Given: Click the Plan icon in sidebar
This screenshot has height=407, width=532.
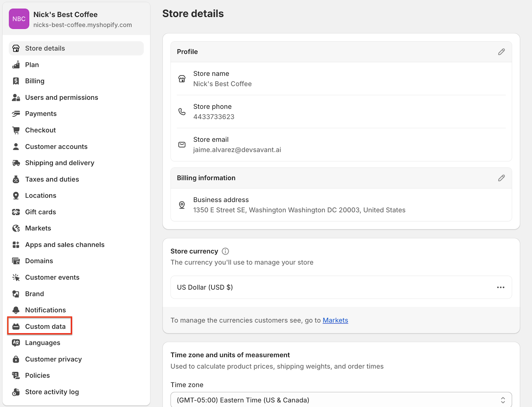Looking at the screenshot, I should [x=16, y=65].
